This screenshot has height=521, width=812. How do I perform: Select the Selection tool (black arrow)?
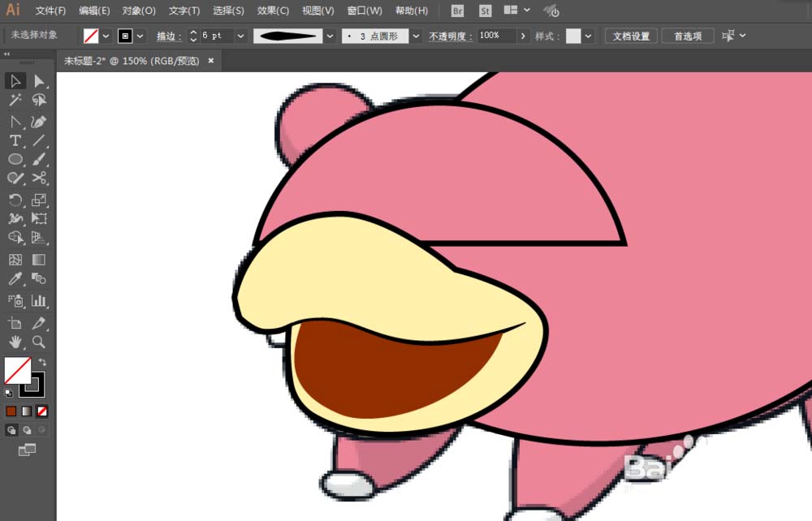15,81
